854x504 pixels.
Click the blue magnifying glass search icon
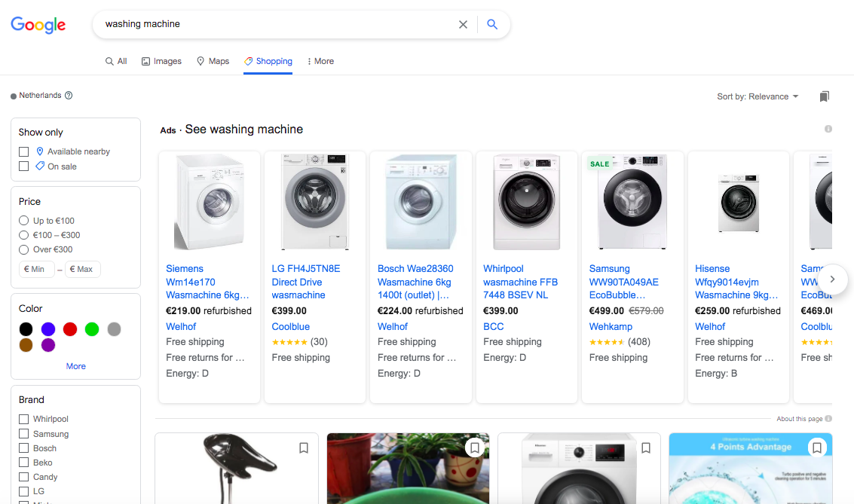491,25
